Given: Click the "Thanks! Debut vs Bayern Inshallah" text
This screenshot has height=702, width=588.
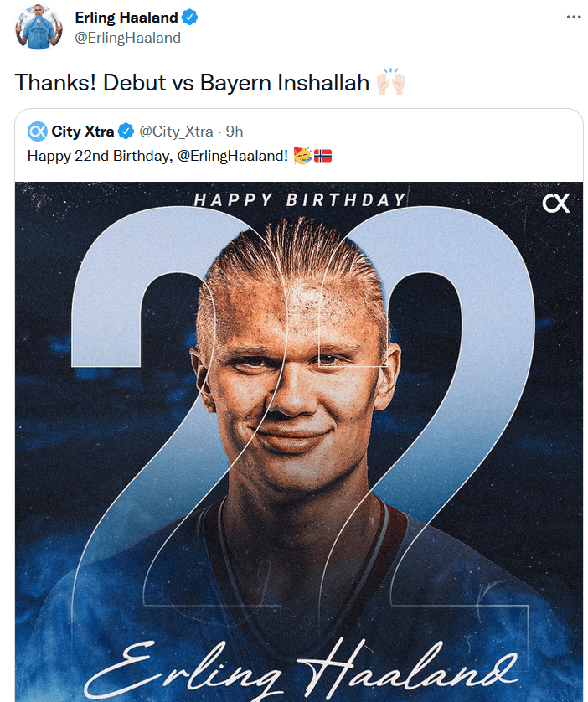Looking at the screenshot, I should pyautogui.click(x=192, y=84).
